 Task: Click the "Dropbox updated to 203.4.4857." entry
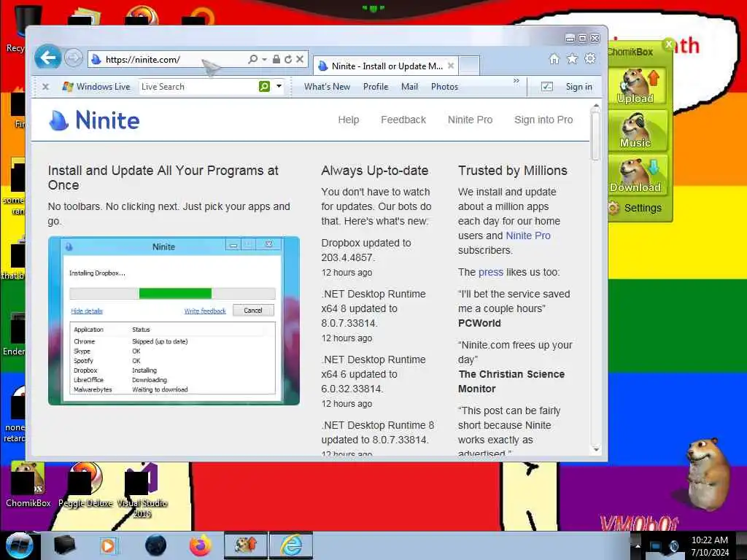pos(366,250)
